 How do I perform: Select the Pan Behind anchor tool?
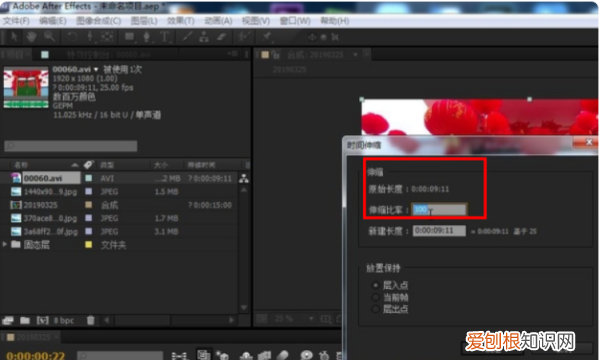[107, 37]
